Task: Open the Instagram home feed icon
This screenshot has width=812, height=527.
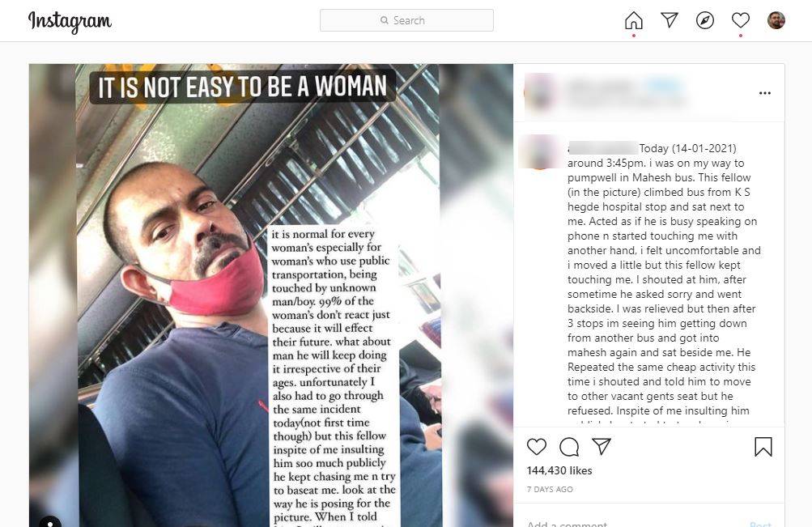Action: point(633,21)
